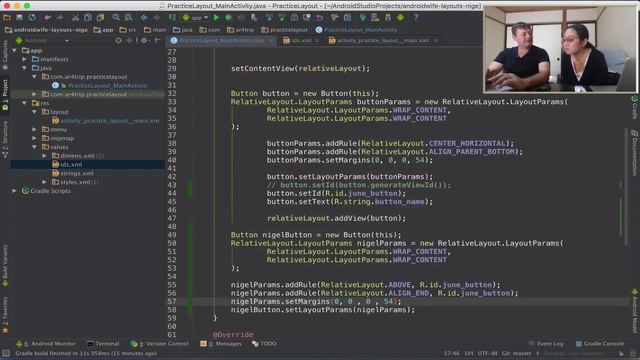
Task: Expand Gradle Scripts node
Action: pos(15,191)
